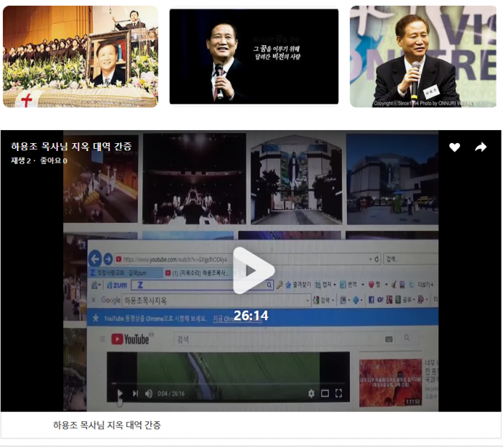The width and height of the screenshot is (503, 448).
Task: Click the recorded player's settings gear
Action: [x=311, y=393]
